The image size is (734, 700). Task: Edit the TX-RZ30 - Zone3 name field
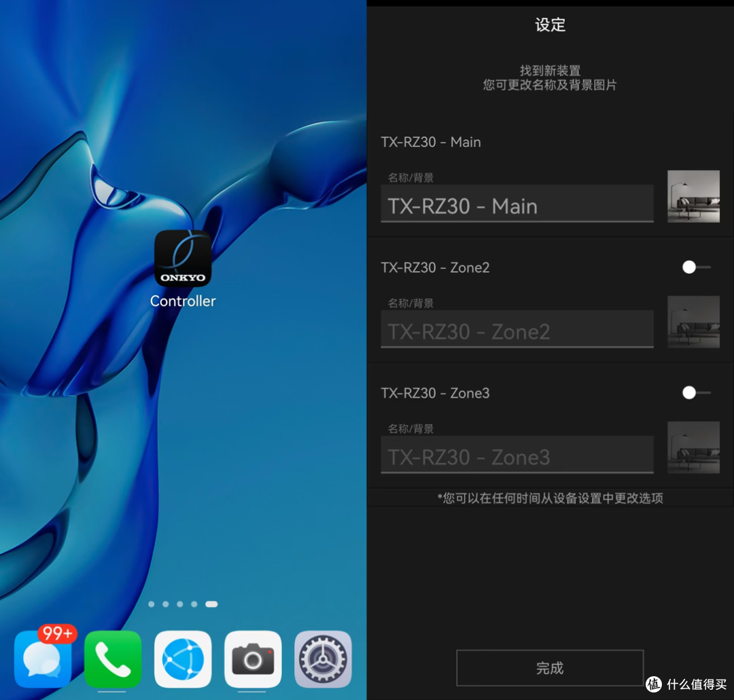(x=517, y=455)
